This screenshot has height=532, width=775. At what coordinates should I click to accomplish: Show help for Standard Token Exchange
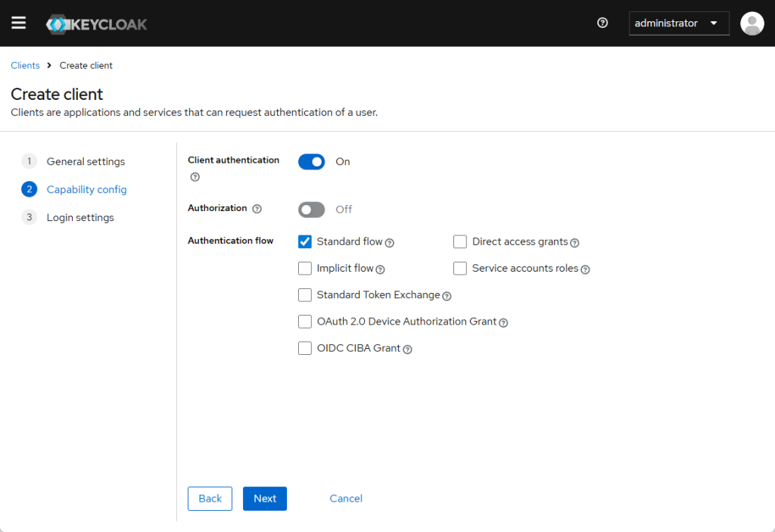[x=447, y=296]
